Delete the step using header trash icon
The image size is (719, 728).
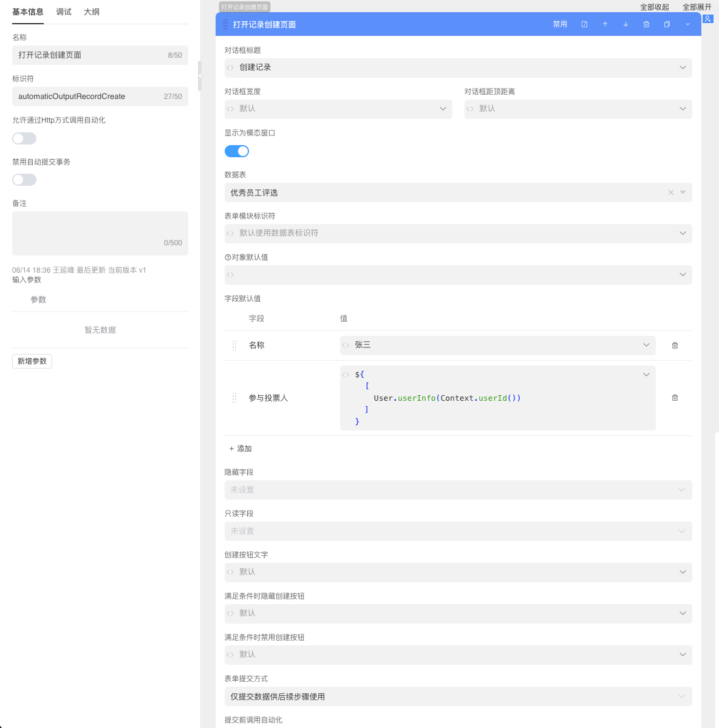pos(646,24)
